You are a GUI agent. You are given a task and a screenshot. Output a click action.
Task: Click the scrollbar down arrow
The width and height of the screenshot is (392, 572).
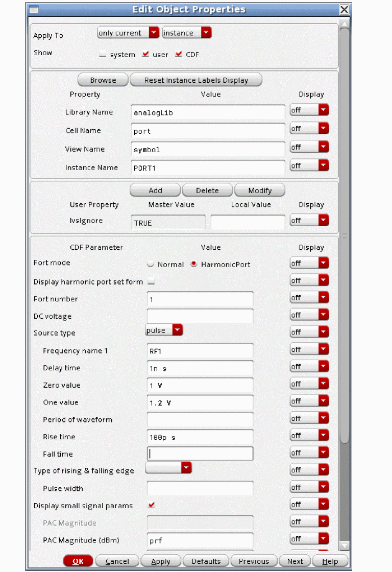point(345,546)
